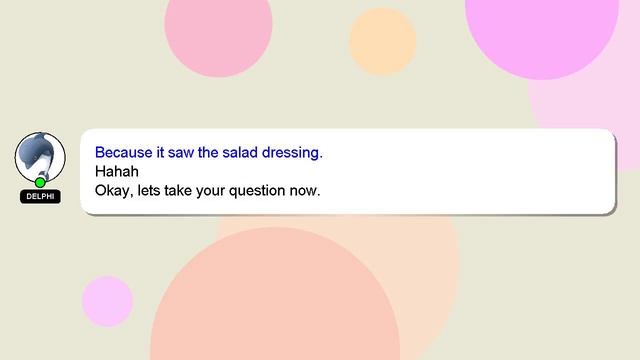Click the 'Hahah' message line
The height and width of the screenshot is (360, 640).
pos(117,171)
